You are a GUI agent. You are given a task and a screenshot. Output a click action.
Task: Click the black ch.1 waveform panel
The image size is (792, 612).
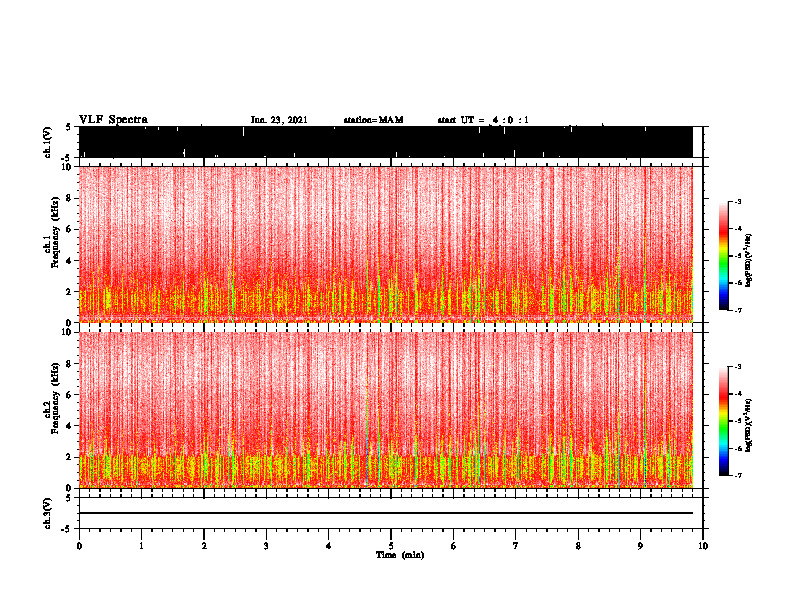pos(386,142)
